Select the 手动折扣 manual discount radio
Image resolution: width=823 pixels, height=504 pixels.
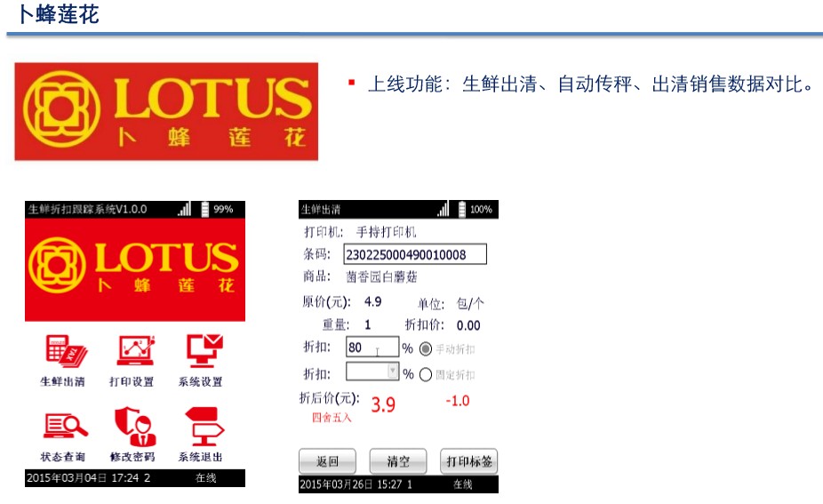click(426, 348)
